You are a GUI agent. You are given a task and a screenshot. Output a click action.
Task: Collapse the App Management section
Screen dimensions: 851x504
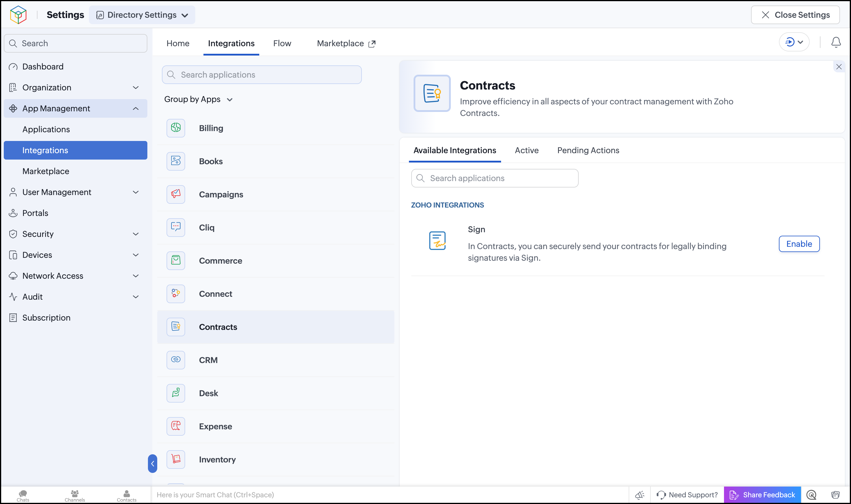(75, 108)
